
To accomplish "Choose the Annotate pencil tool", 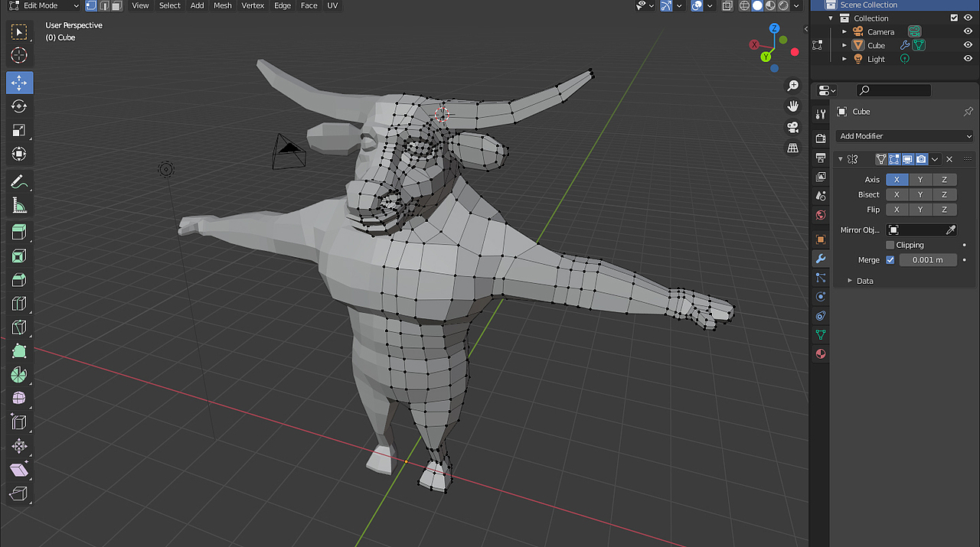I will [x=19, y=181].
